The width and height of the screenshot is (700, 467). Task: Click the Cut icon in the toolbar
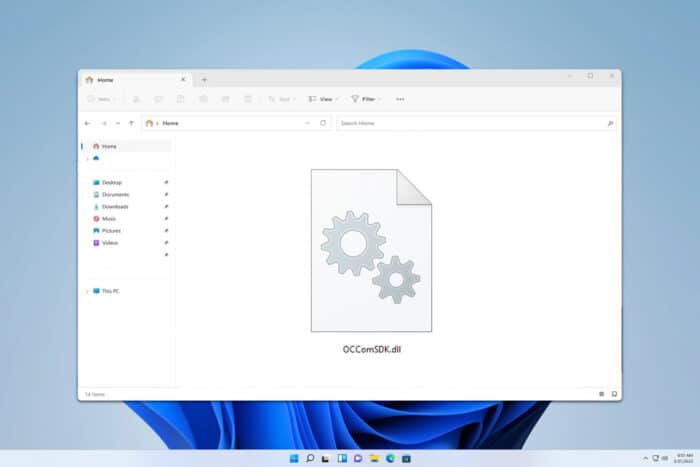137,99
